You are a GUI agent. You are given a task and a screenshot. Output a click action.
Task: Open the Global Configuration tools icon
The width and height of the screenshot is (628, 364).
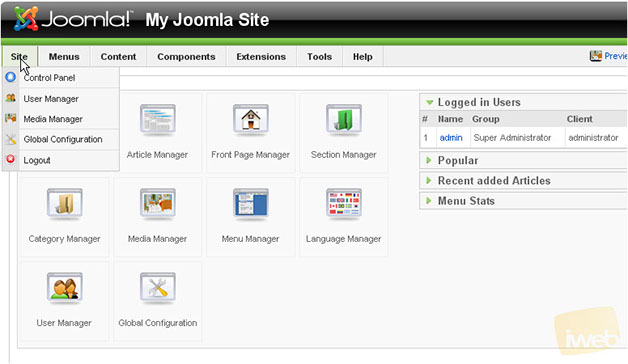[x=157, y=287]
